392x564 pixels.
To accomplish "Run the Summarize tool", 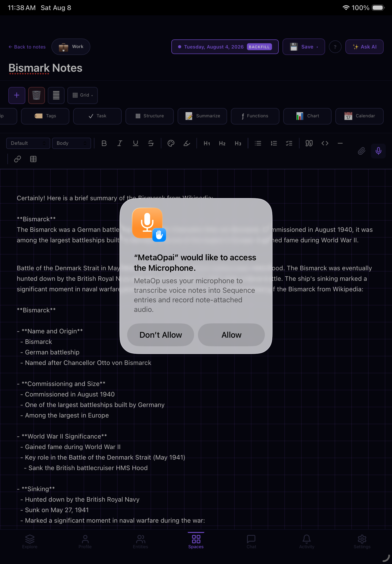I will click(x=202, y=116).
